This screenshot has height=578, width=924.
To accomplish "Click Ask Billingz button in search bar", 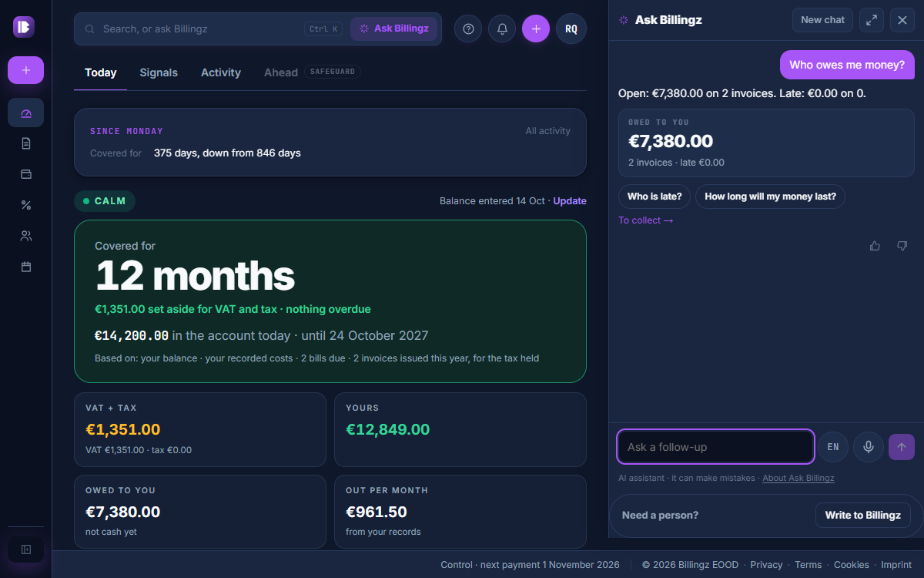I will pyautogui.click(x=393, y=29).
